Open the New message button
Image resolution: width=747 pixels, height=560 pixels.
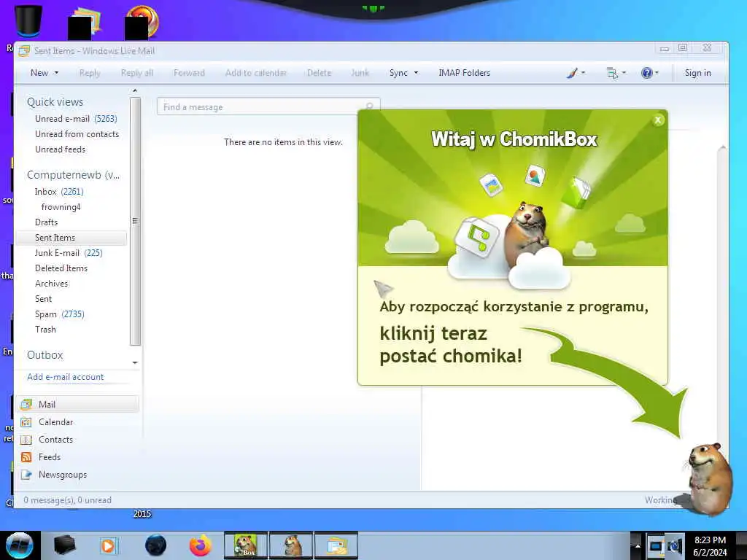pyautogui.click(x=39, y=73)
